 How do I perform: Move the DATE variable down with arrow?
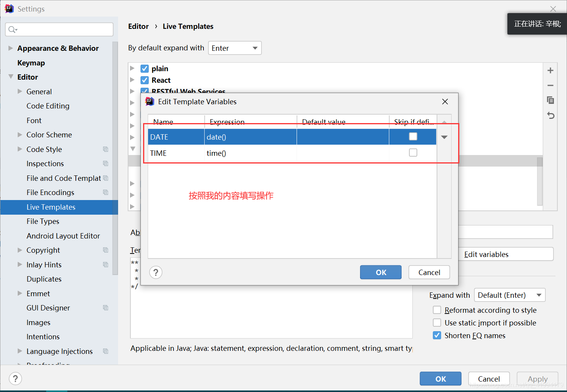coord(444,137)
